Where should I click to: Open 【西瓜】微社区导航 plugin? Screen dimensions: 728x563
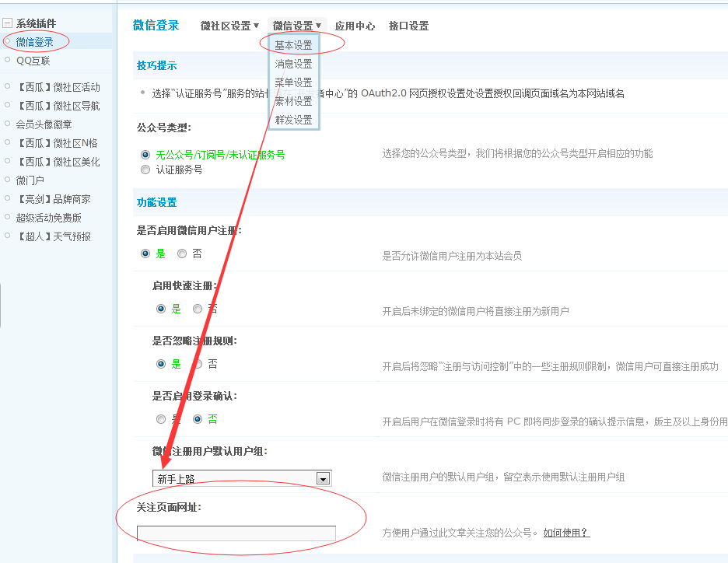click(x=58, y=106)
